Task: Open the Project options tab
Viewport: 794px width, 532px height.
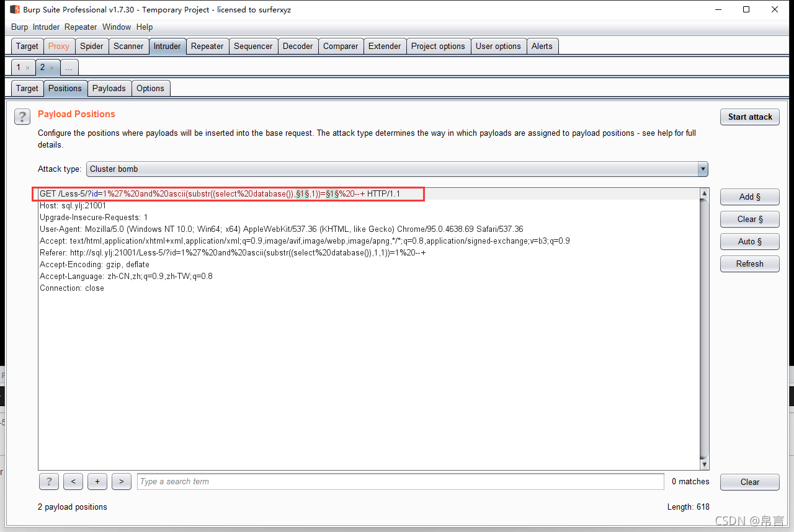Action: [438, 46]
